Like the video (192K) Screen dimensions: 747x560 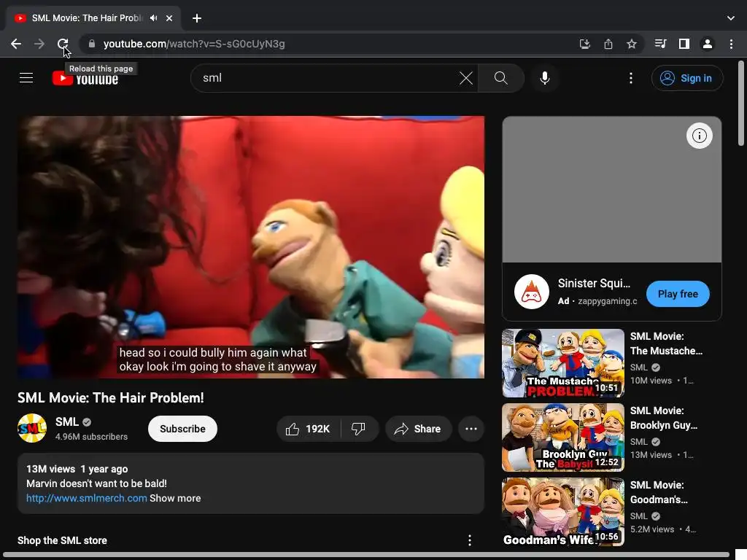(x=309, y=429)
